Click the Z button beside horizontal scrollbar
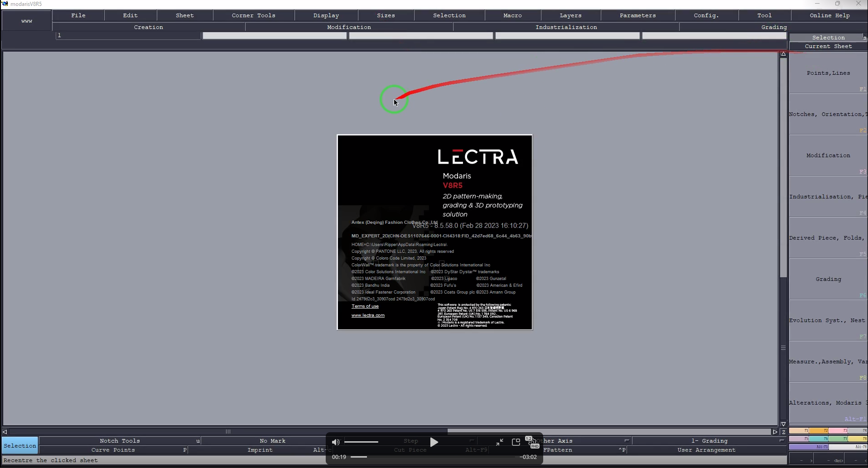This screenshot has width=868, height=468. (784, 432)
